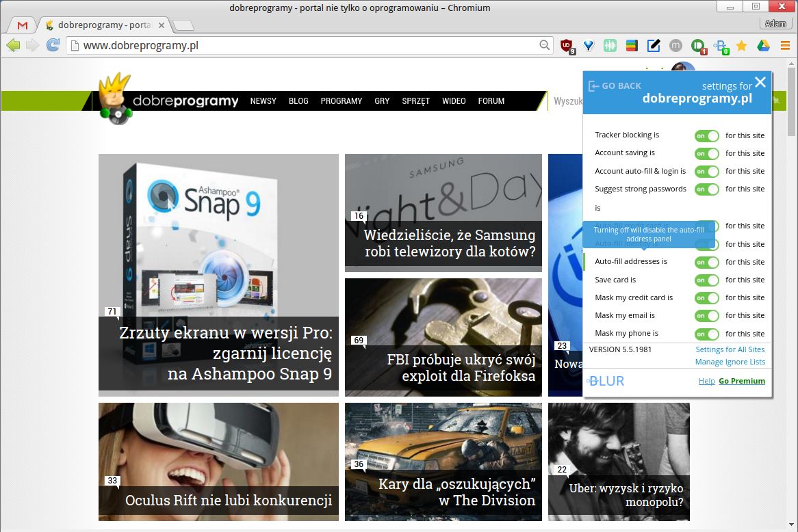The image size is (798, 532).
Task: Open Oculus Rift nie lubi konkurencji article
Action: 218,462
